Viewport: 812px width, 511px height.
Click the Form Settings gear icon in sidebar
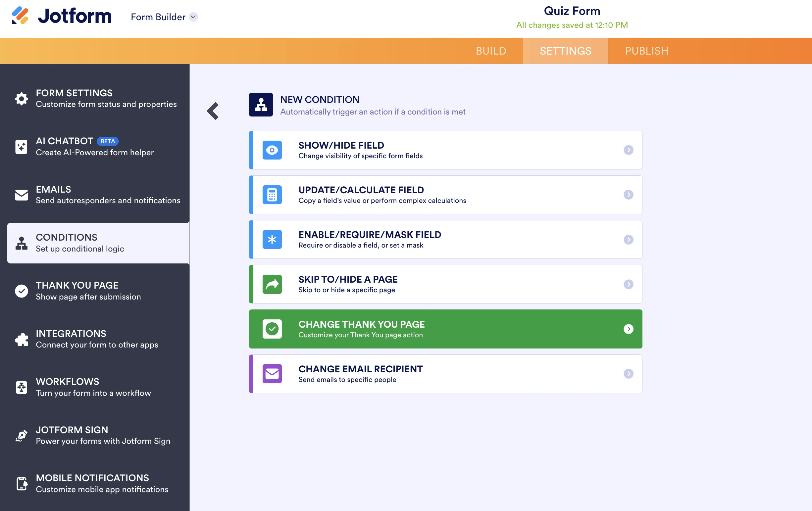tap(21, 98)
